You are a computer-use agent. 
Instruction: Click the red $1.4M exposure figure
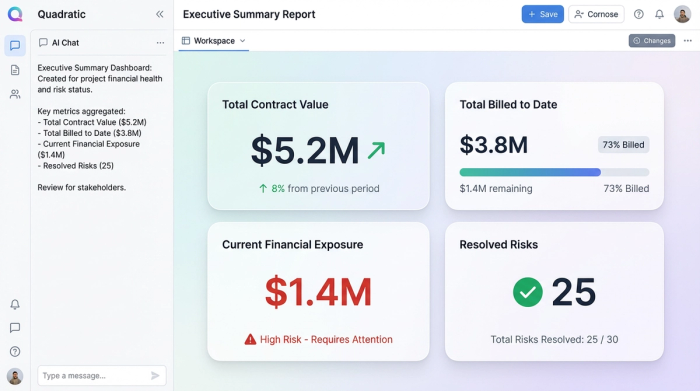[318, 292]
